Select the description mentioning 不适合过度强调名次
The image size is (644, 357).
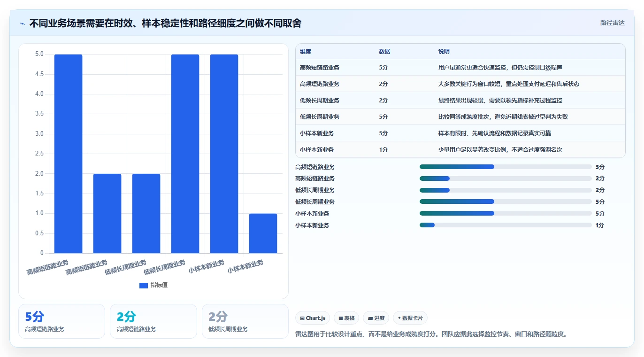(x=500, y=150)
